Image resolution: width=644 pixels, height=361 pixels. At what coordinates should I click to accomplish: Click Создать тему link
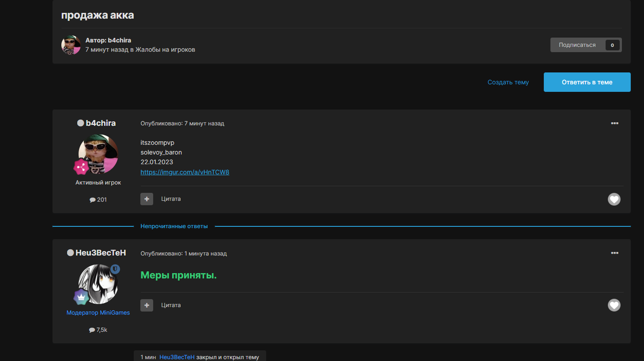[508, 82]
